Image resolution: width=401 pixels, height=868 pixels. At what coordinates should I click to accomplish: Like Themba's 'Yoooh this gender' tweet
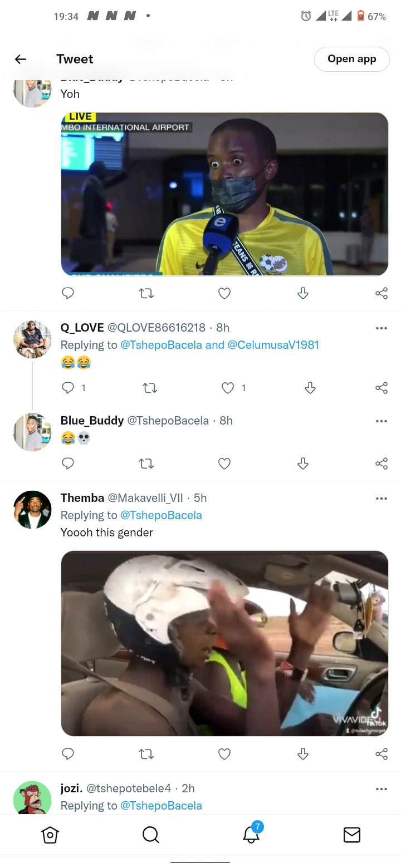pos(224,754)
